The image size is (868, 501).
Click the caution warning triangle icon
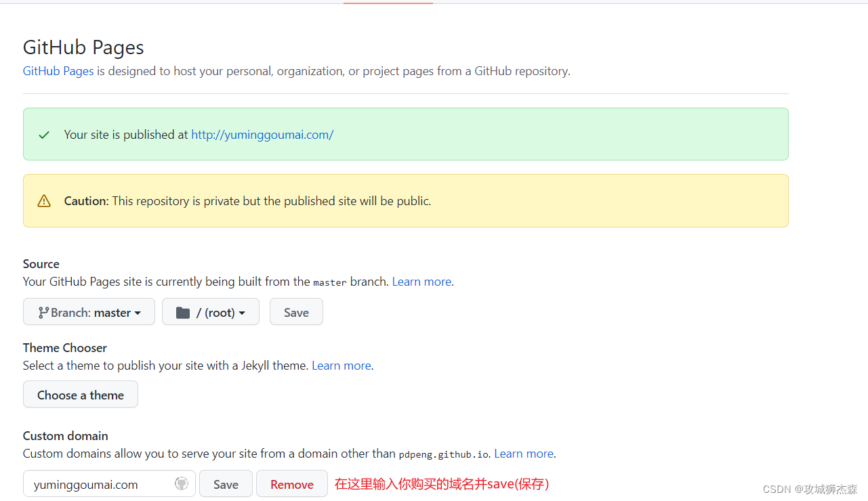44,201
